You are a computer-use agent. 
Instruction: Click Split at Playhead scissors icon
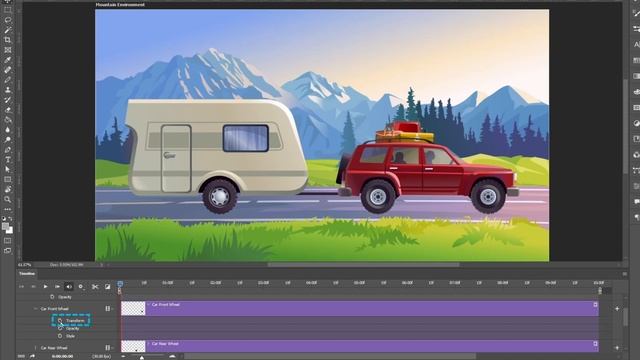tap(95, 287)
